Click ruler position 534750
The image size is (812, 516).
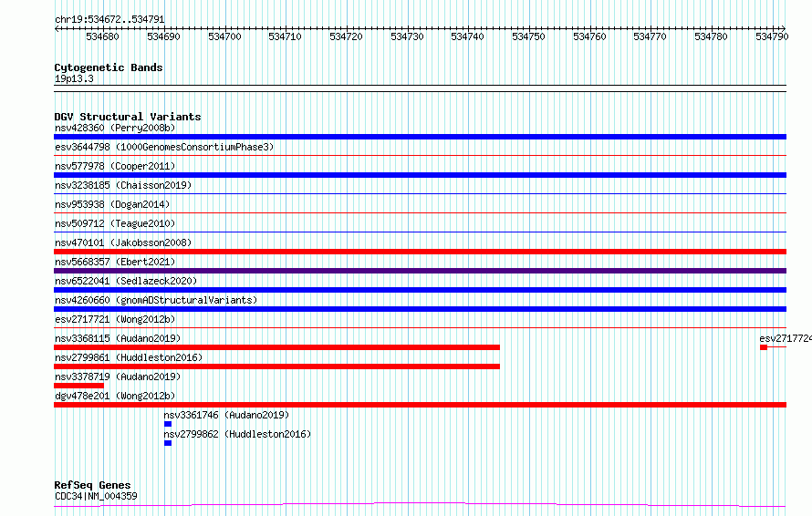click(528, 36)
